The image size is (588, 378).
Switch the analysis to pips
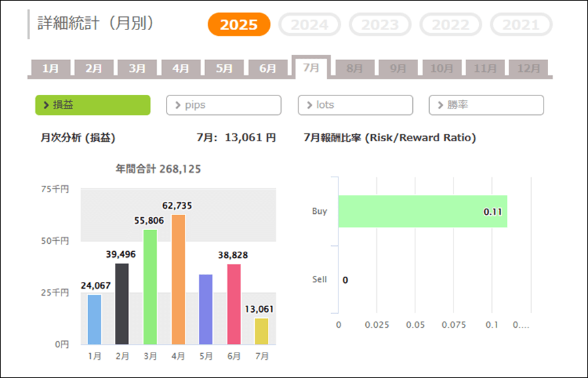[x=224, y=105]
